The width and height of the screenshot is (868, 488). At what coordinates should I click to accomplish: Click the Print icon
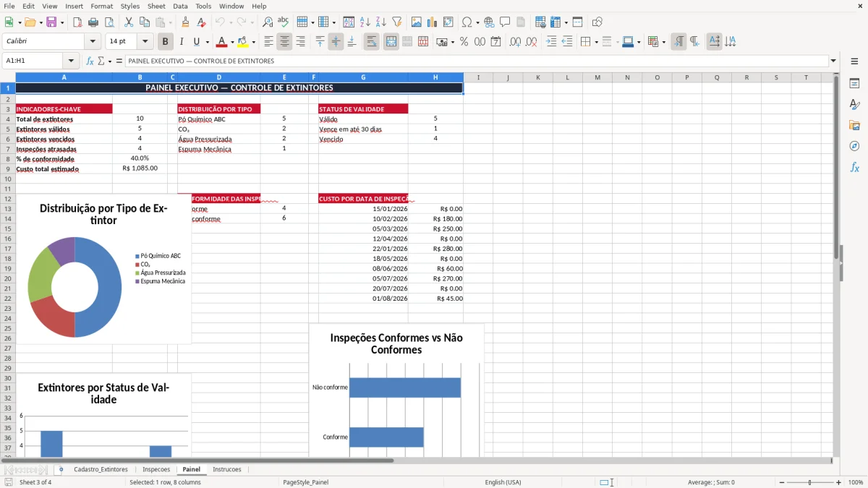click(94, 22)
